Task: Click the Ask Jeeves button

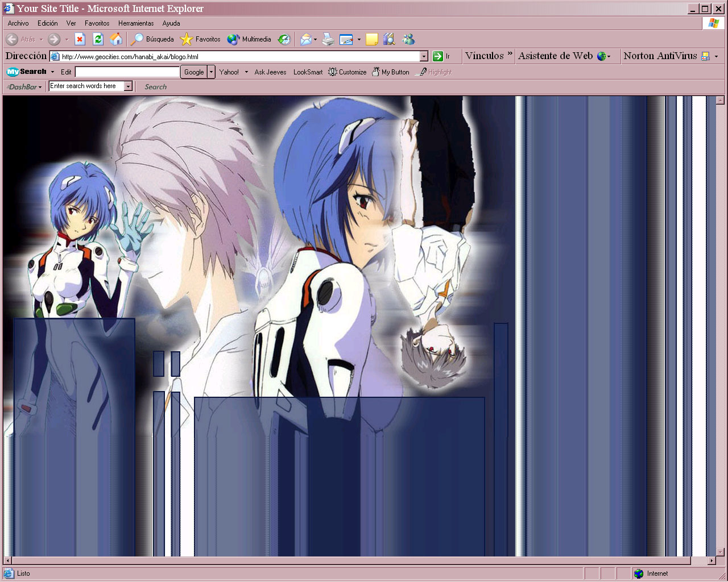Action: coord(270,72)
